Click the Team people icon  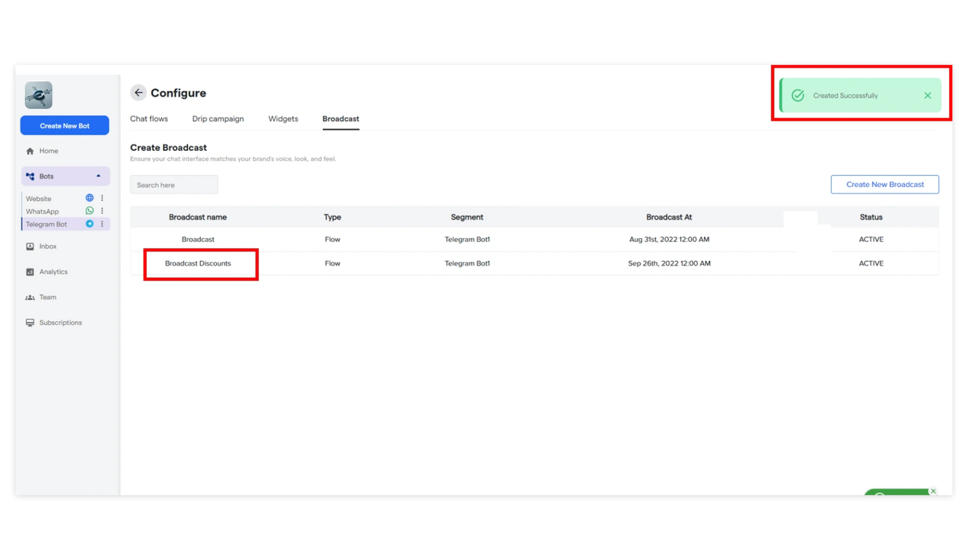[30, 297]
